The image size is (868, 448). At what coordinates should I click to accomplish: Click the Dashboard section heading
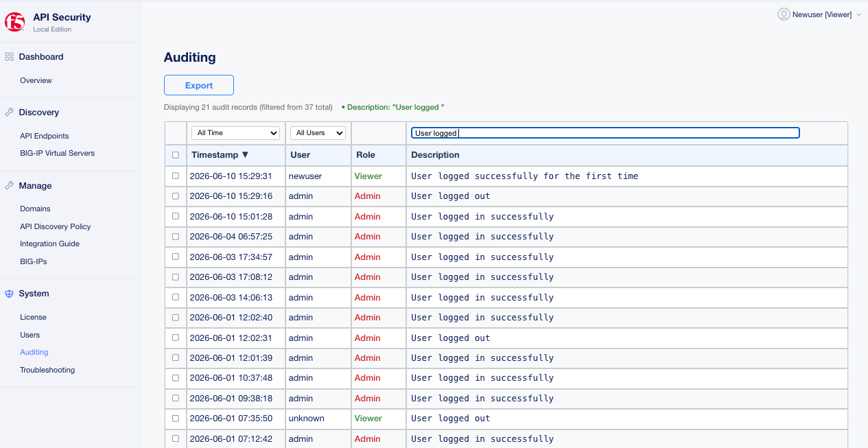click(41, 57)
